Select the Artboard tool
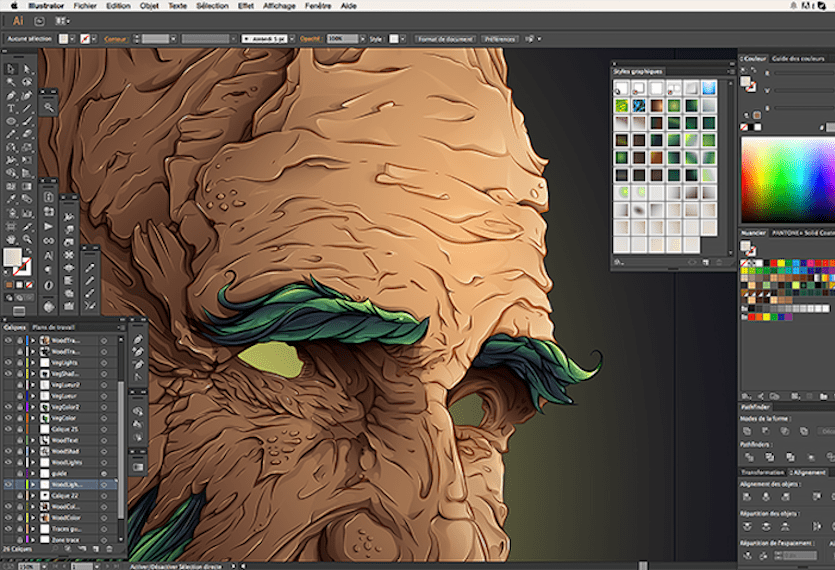835x570 pixels. point(11,226)
